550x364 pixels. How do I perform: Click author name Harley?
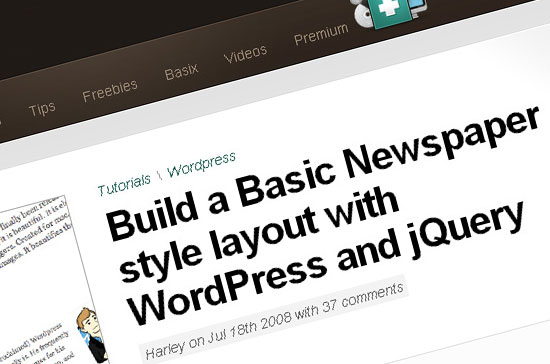point(165,349)
